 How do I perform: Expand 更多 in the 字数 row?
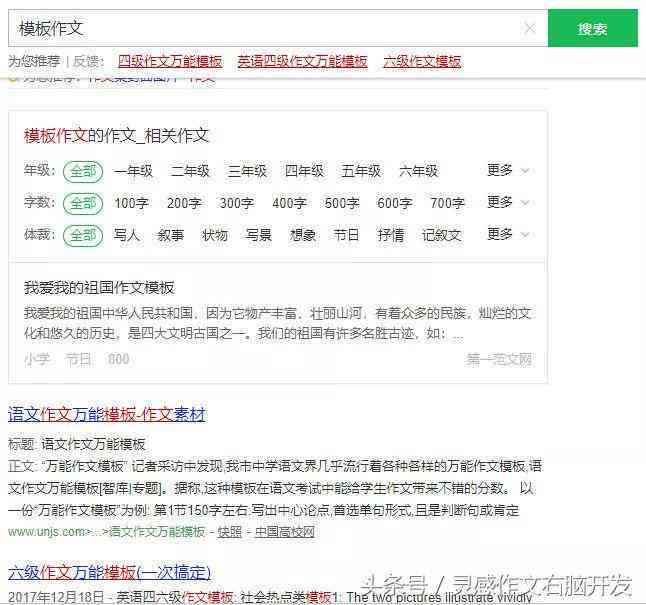click(508, 202)
